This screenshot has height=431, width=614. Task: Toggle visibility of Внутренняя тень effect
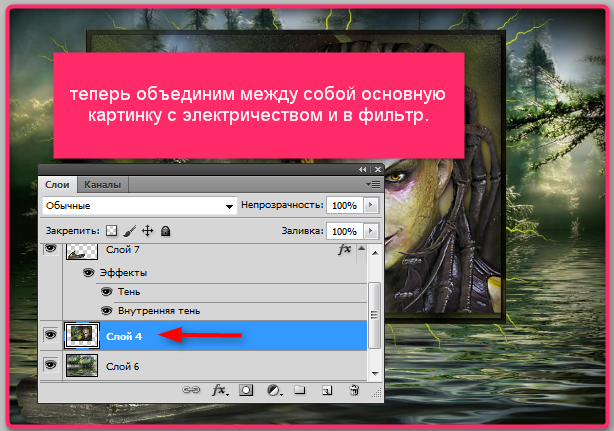click(x=107, y=311)
